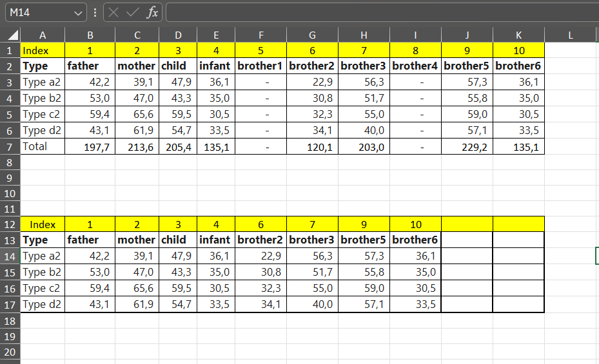
Task: Select row 12 header
Action: point(10,224)
